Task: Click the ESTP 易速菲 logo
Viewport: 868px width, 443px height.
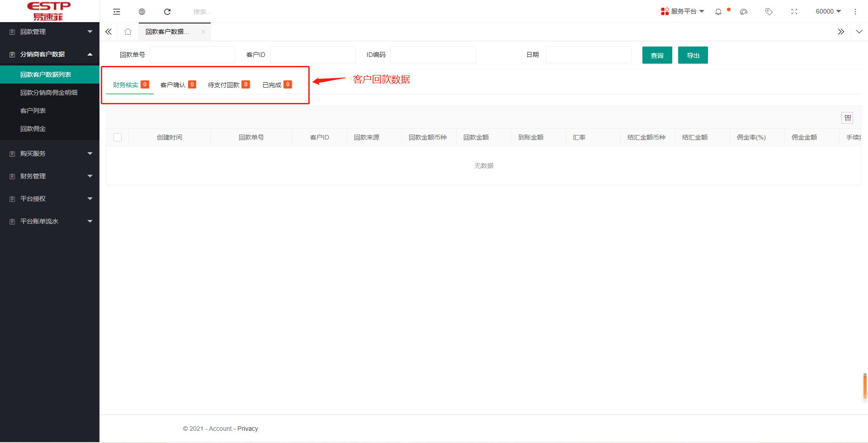Action: pyautogui.click(x=48, y=11)
